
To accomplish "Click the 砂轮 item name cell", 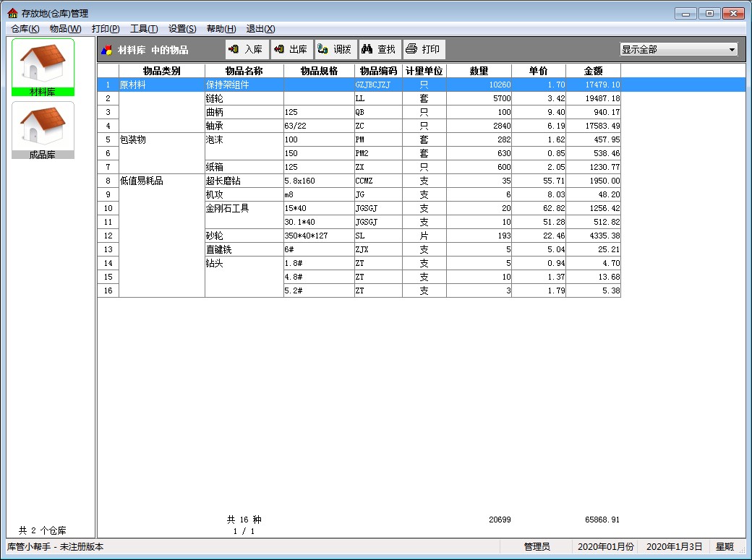I will [x=244, y=236].
